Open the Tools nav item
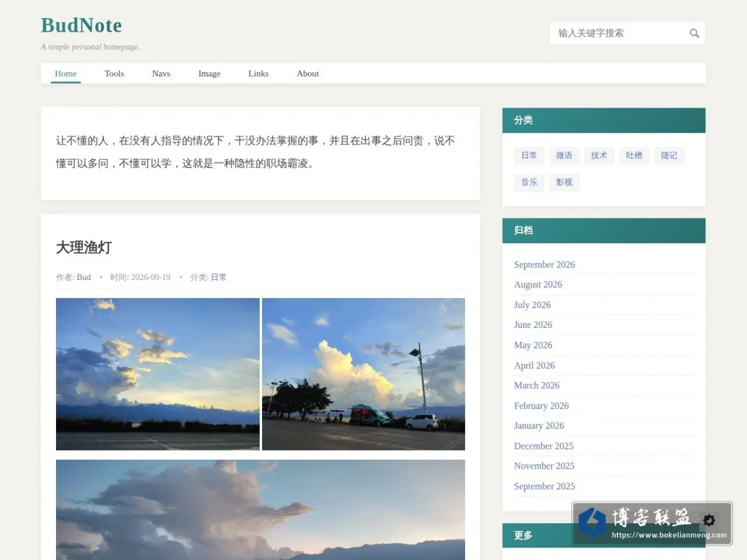The width and height of the screenshot is (747, 560). tap(115, 73)
